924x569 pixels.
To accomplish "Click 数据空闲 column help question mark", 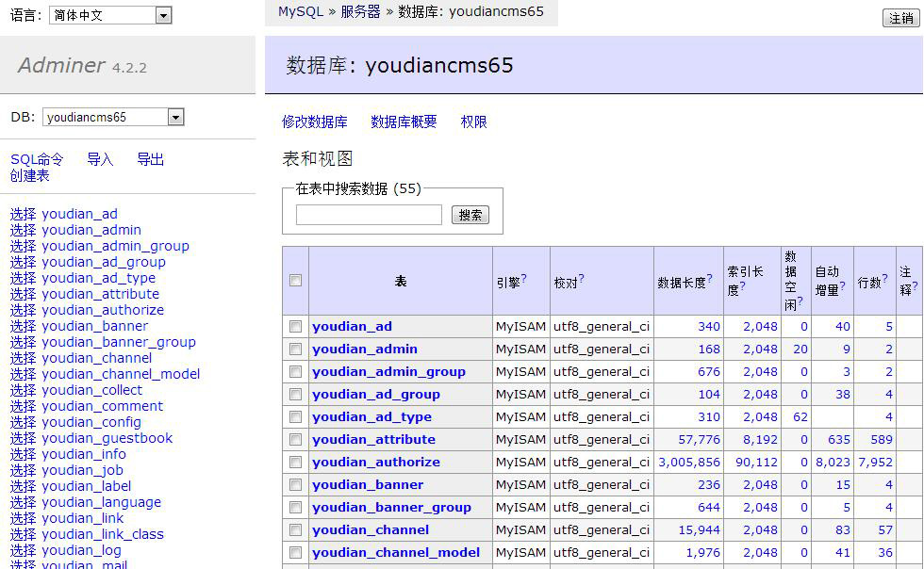I will (800, 301).
